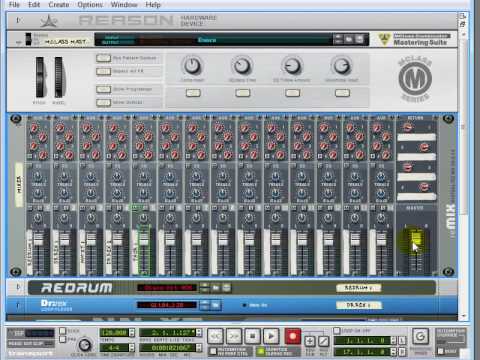
Task: Click the mixer channel 1 Treble knob
Action: click(38, 177)
